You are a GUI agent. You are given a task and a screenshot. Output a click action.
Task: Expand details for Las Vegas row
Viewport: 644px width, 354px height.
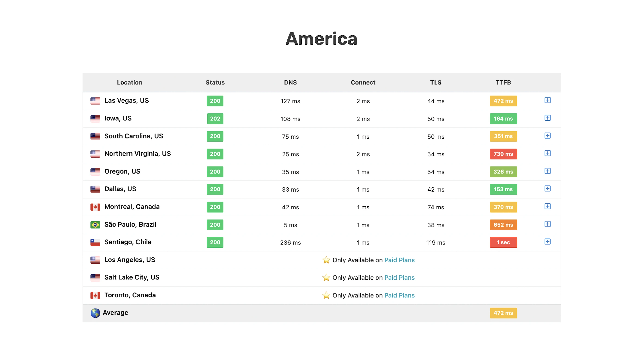547,100
